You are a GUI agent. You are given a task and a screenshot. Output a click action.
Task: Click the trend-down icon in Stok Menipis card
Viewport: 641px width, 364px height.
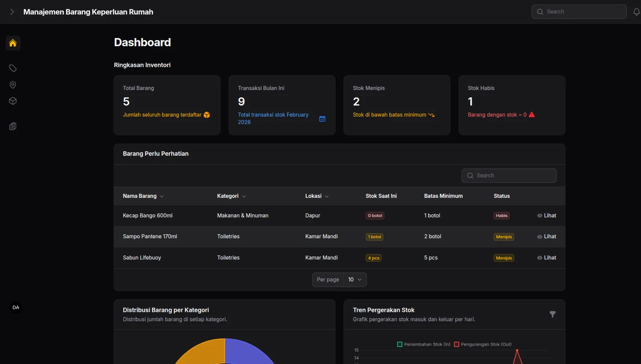pos(431,115)
